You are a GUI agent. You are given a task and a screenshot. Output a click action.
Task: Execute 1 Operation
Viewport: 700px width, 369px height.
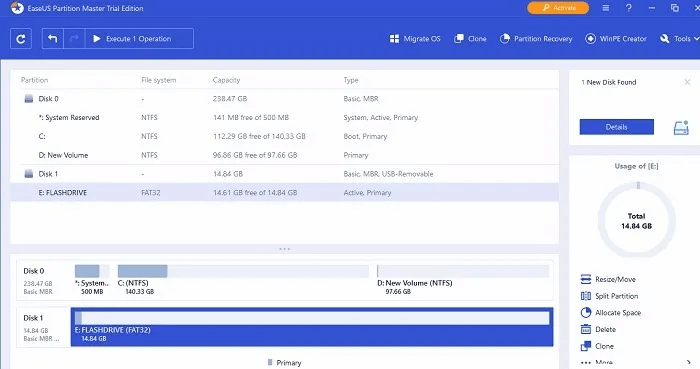[139, 39]
